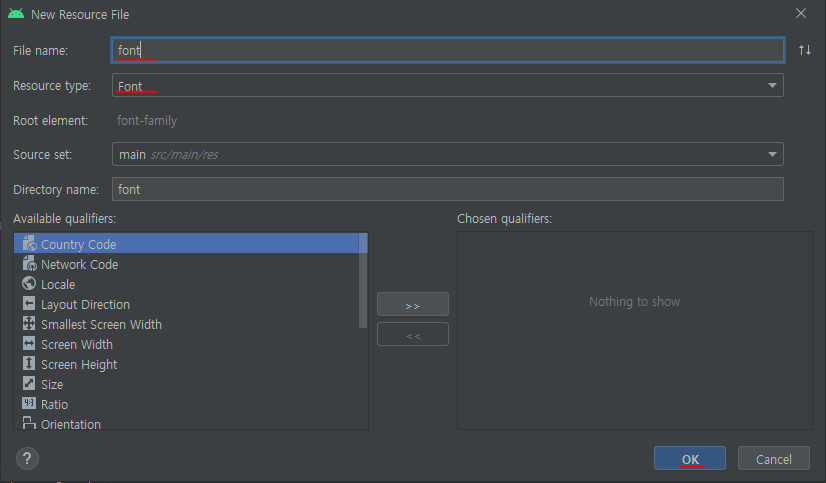
Task: Click the Cancel button
Action: (x=773, y=459)
